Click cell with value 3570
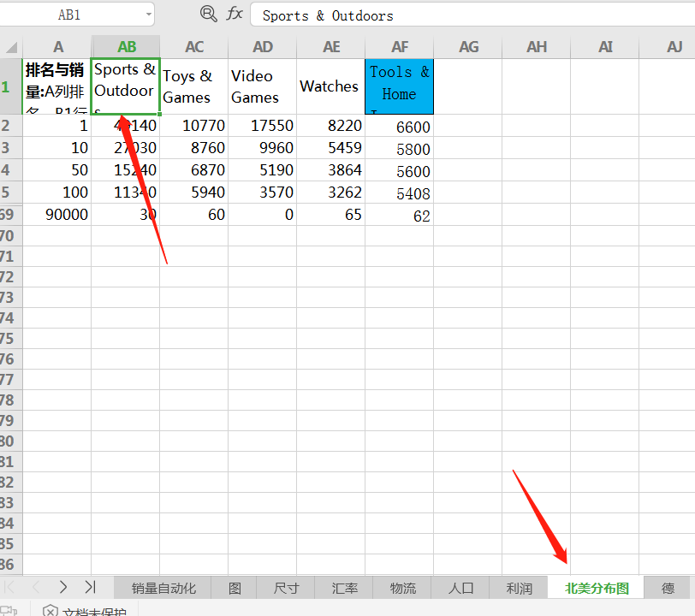This screenshot has width=695, height=616. point(263,192)
